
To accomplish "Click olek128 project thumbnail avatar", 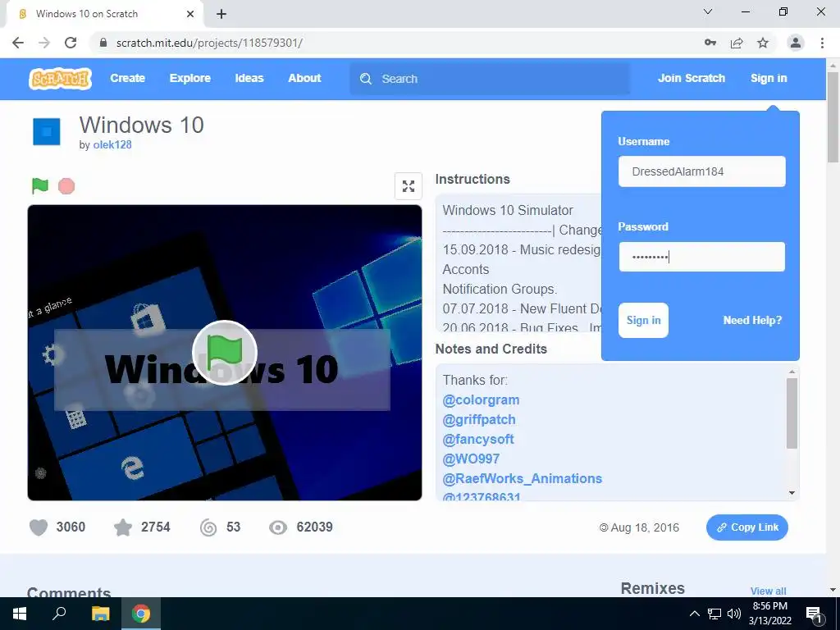I will tap(47, 132).
